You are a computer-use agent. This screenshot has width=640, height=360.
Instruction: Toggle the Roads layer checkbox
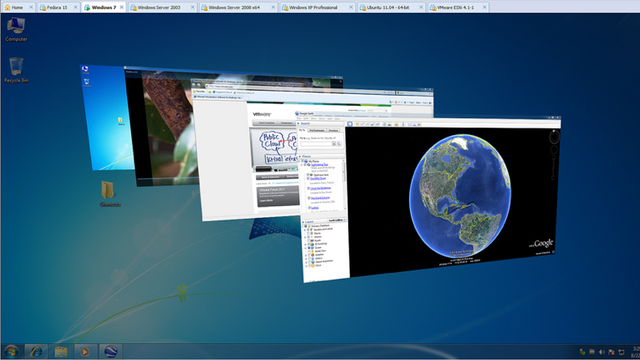[x=309, y=240]
